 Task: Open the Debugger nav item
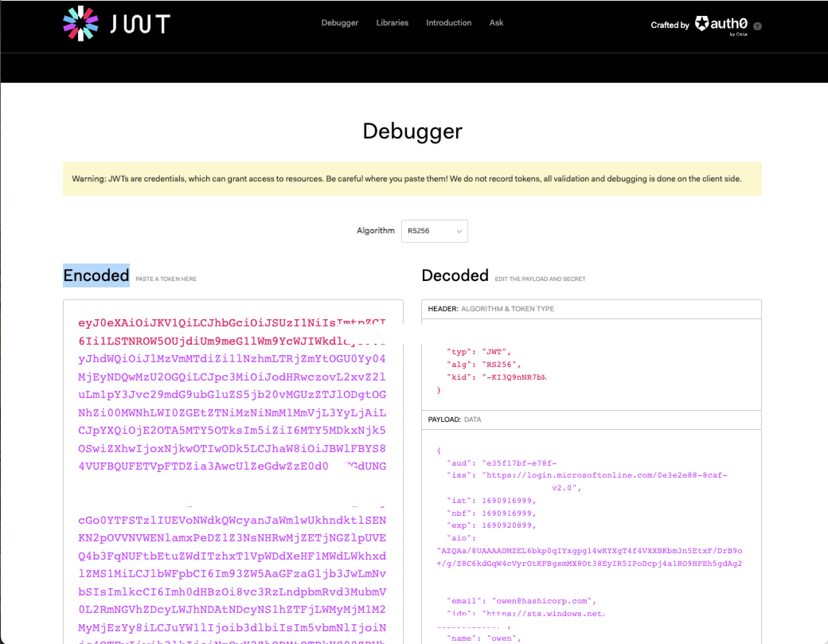[340, 23]
